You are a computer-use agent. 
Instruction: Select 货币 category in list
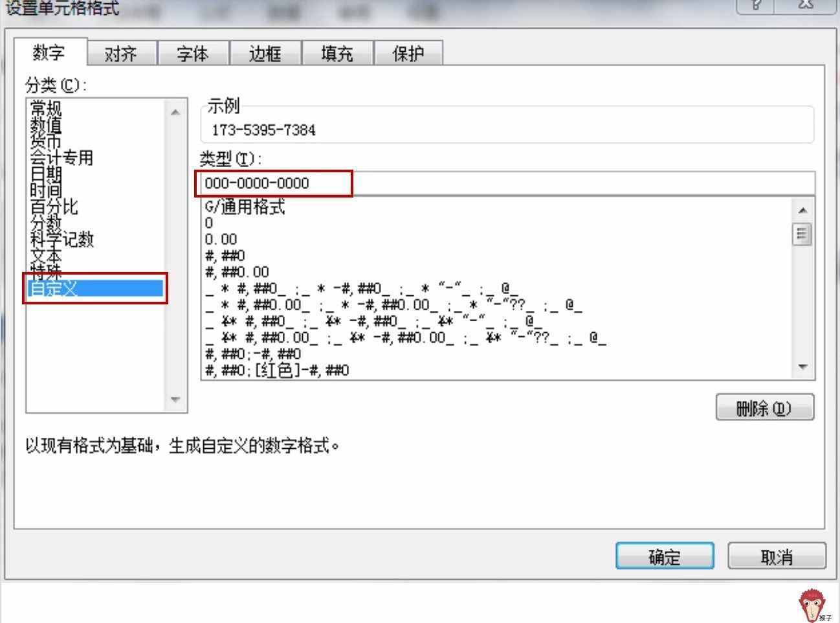click(x=46, y=141)
